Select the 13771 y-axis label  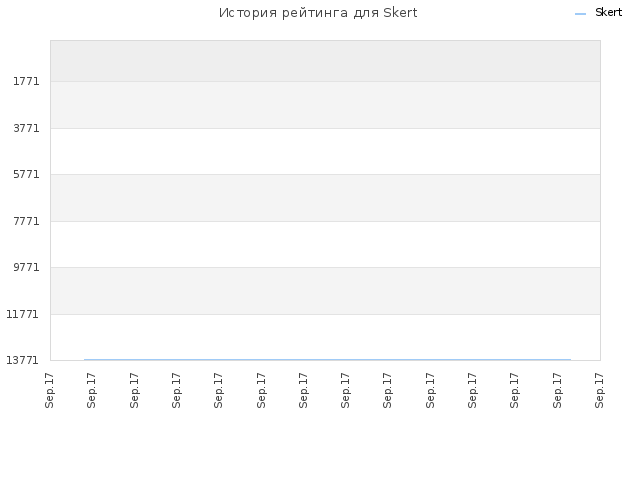[x=22, y=360]
